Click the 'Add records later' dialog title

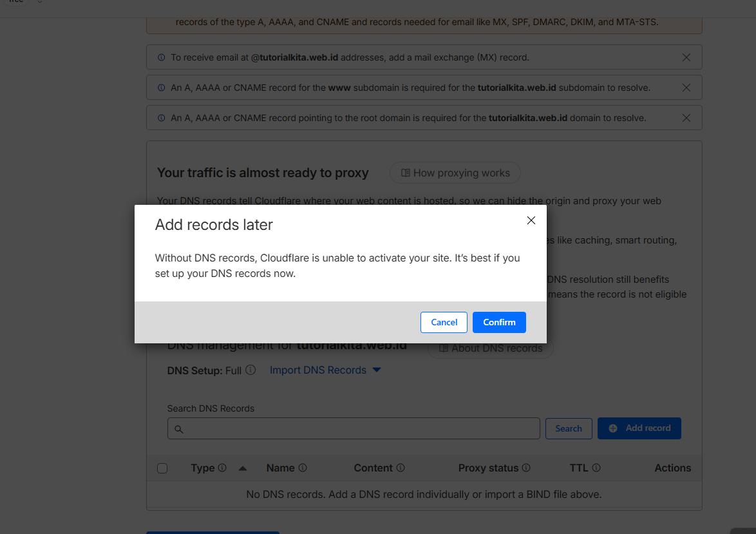point(214,225)
